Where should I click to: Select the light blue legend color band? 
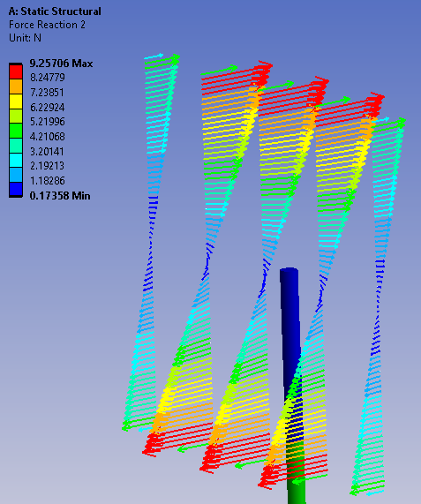(x=16, y=175)
